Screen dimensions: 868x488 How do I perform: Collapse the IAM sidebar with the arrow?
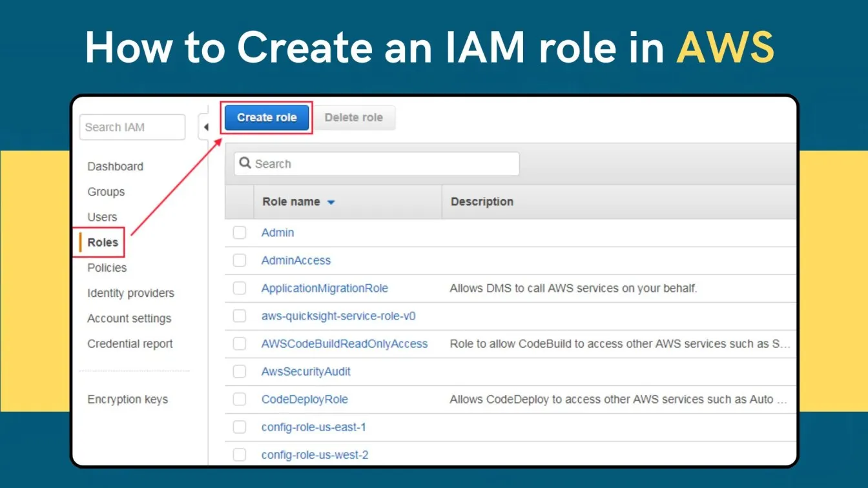[x=205, y=127]
